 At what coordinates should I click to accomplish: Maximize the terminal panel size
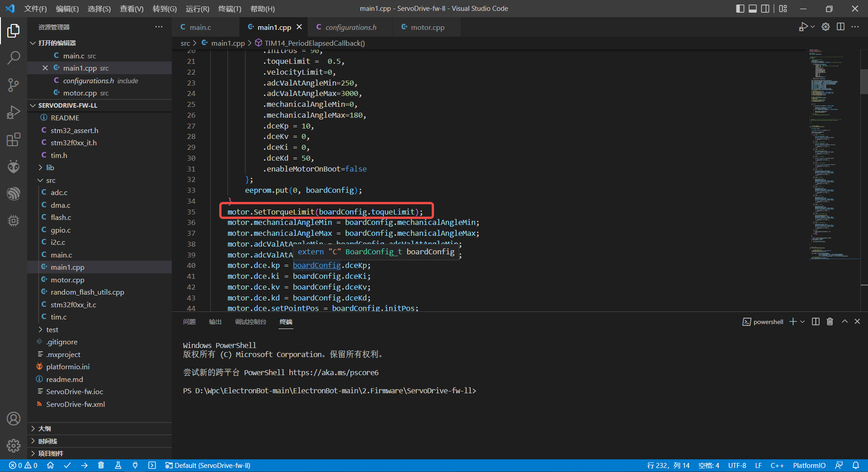tap(844, 322)
